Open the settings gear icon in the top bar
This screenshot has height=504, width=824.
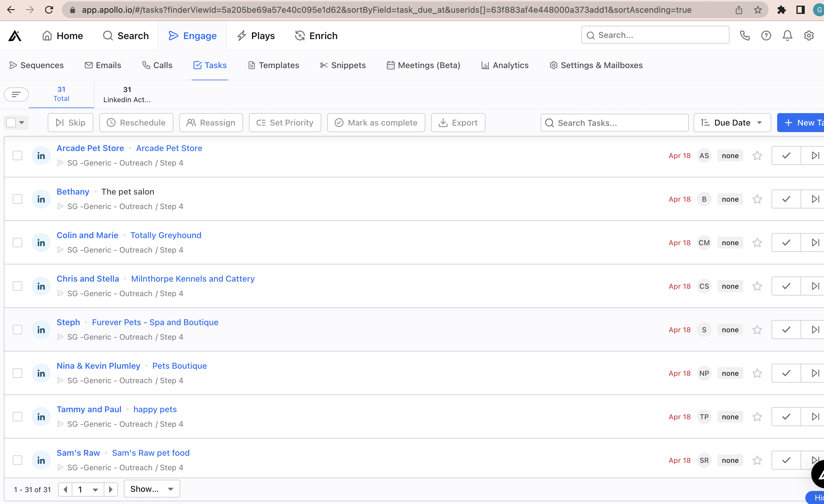(809, 36)
